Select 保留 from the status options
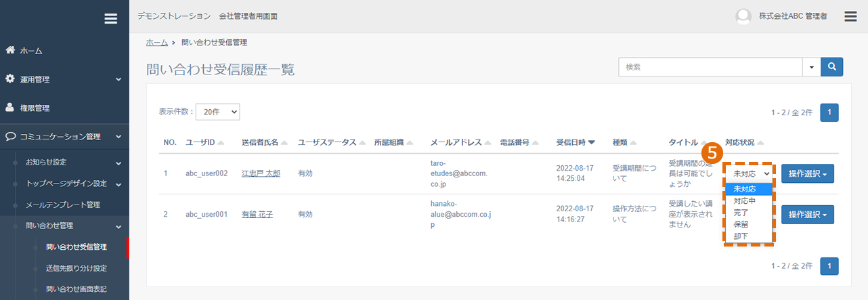Viewport: 868px width, 300px height. point(741,224)
